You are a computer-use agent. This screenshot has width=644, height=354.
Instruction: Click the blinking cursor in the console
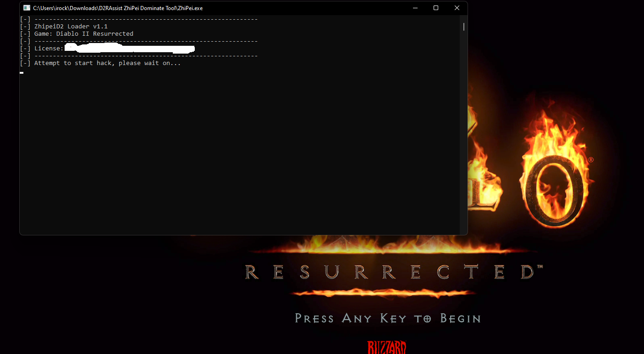[x=22, y=72]
